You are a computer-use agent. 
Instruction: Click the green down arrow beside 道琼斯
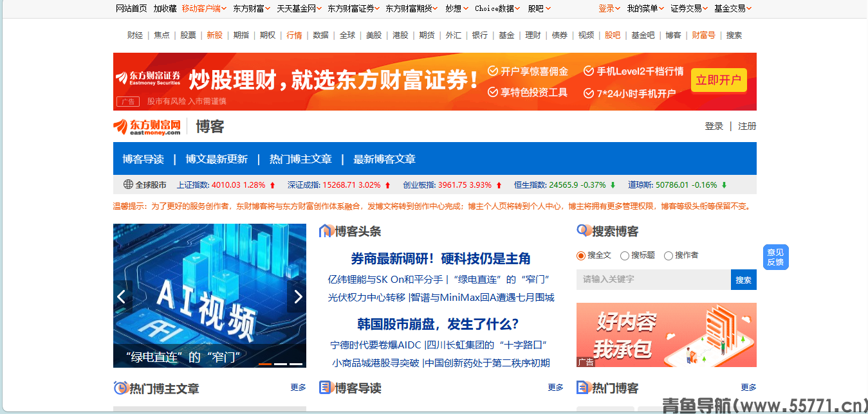pos(724,185)
